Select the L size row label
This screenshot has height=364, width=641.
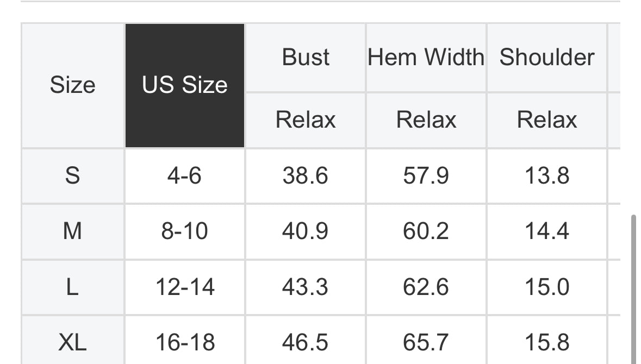pyautogui.click(x=73, y=287)
